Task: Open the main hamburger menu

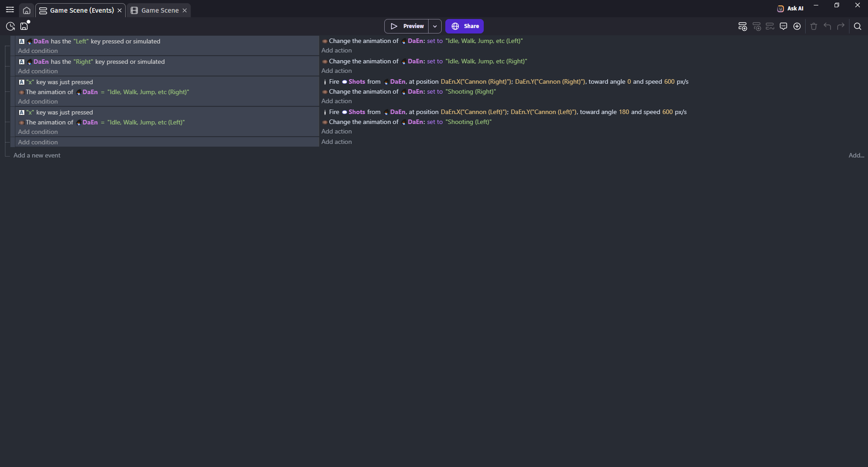Action: point(10,10)
